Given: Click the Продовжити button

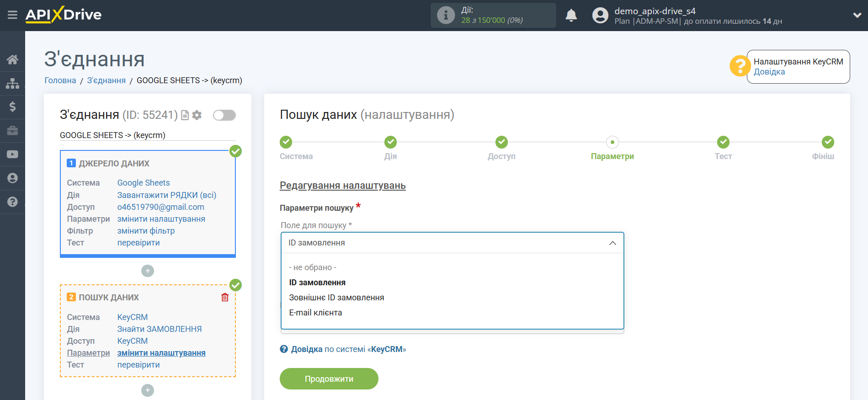Looking at the screenshot, I should 329,379.
